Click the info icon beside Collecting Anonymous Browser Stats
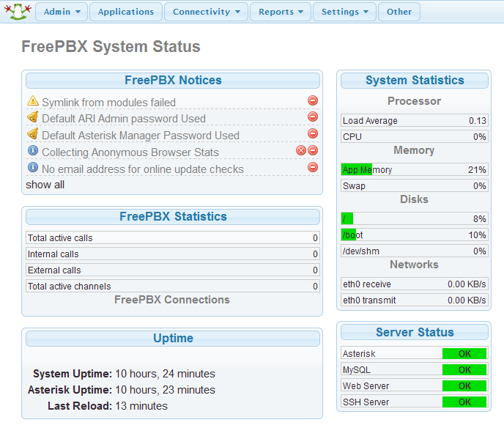Image resolution: width=504 pixels, height=428 pixels. pos(33,150)
